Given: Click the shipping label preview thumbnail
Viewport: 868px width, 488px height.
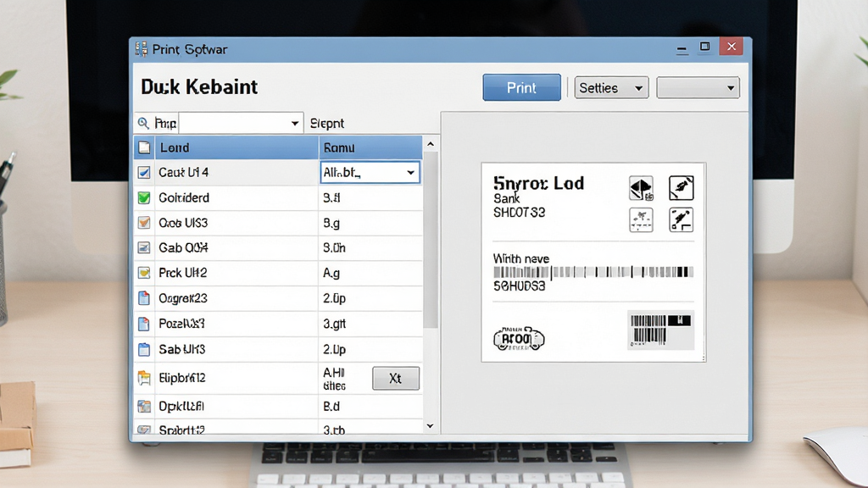Looking at the screenshot, I should click(593, 263).
